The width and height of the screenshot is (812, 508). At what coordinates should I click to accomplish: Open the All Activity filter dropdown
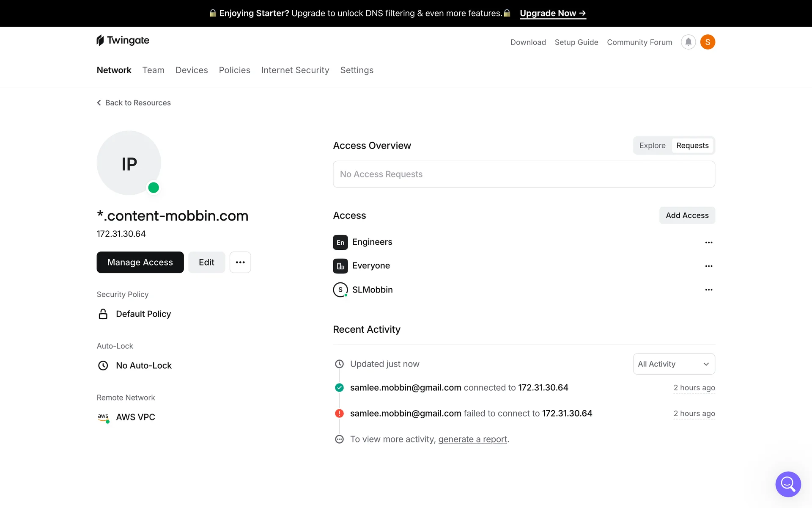(673, 364)
